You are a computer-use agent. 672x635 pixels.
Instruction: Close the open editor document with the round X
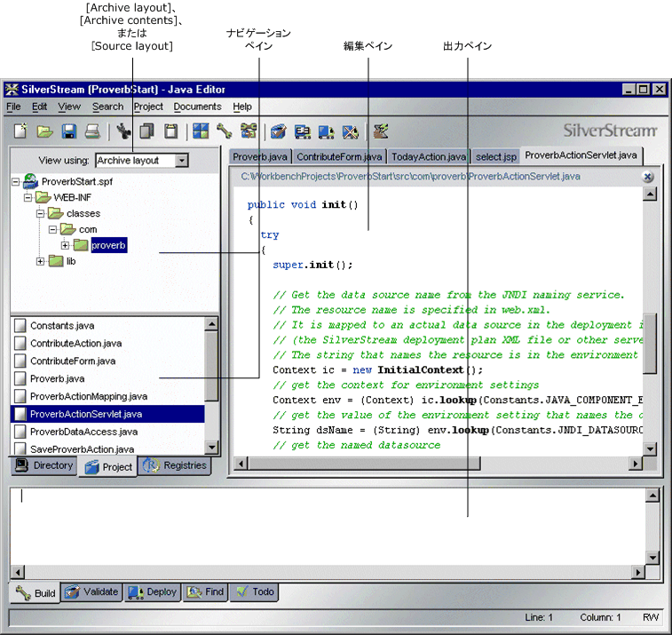647,177
